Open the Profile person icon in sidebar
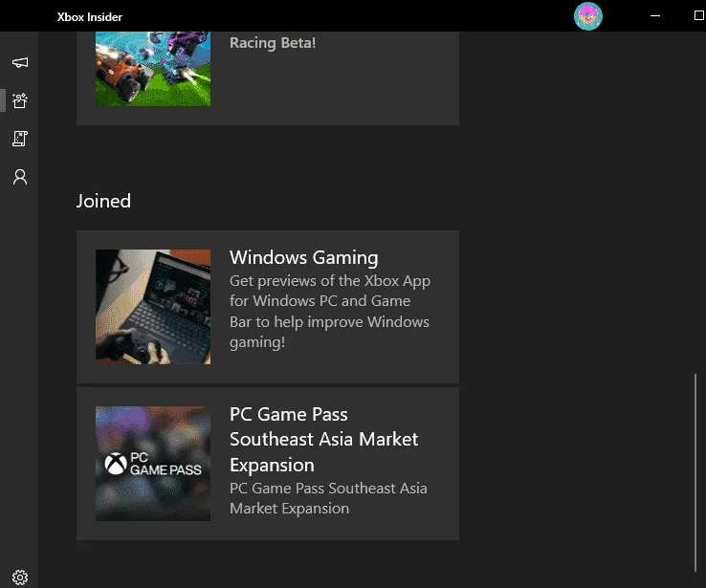The width and height of the screenshot is (706, 588). pos(20,177)
